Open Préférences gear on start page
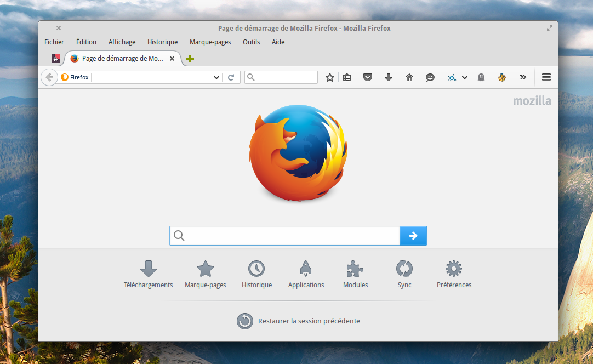 click(454, 275)
